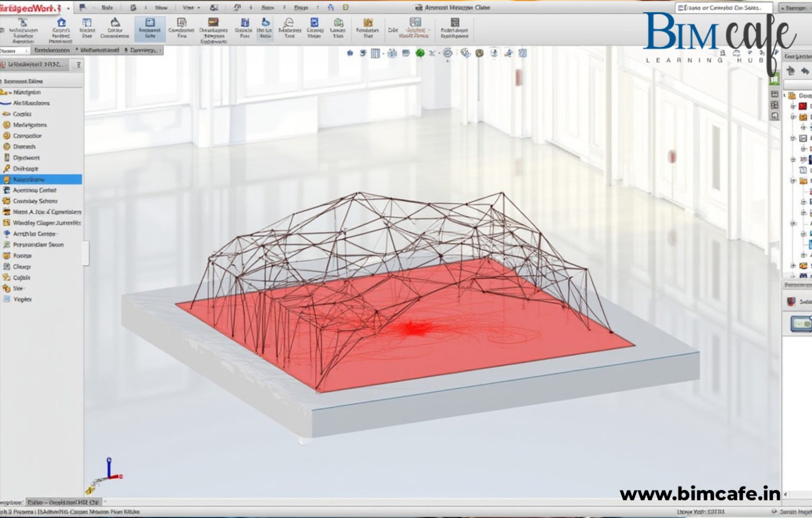Click the blue swan-shaped ribbon icon
Viewport: 812px width, 518px height.
(265, 22)
